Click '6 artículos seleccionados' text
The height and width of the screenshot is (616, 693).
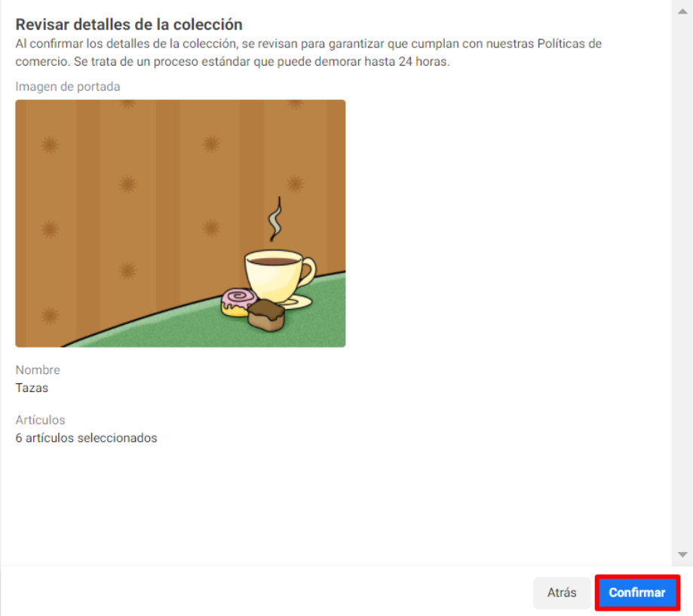[86, 438]
